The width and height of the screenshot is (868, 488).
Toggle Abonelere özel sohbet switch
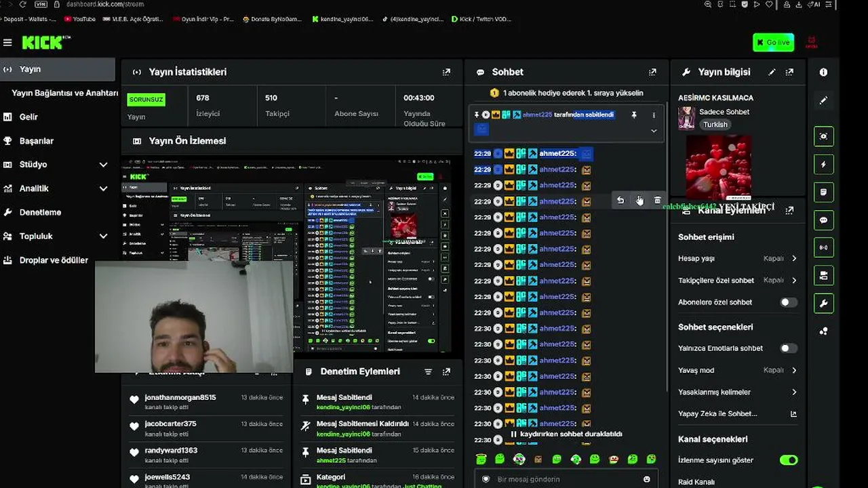click(788, 302)
